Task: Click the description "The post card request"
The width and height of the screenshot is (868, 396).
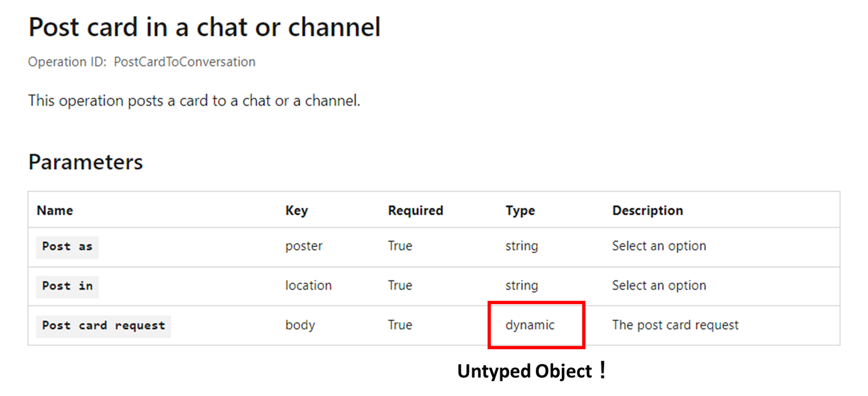Action: pyautogui.click(x=675, y=325)
